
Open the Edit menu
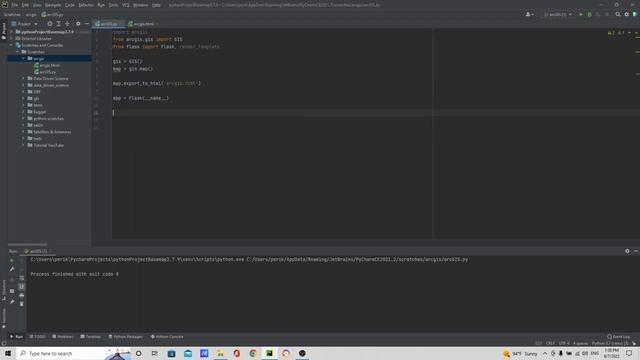25,5
